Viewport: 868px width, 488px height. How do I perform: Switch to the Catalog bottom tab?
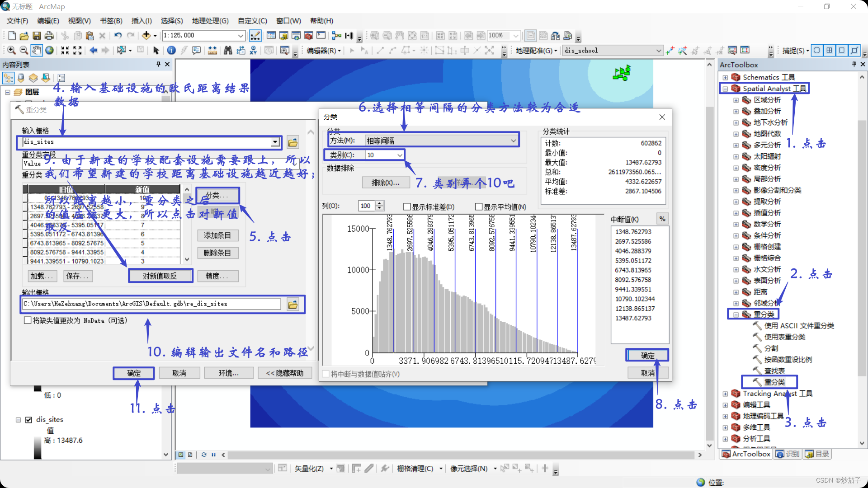coord(817,454)
